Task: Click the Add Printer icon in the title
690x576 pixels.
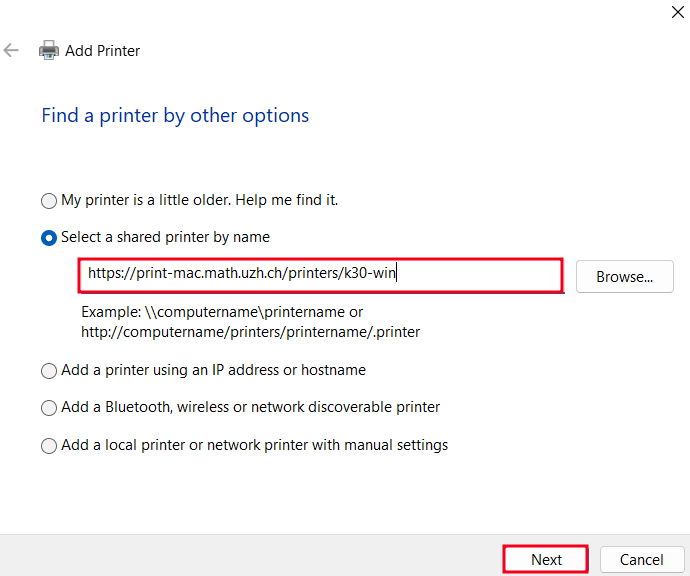Action: tap(49, 50)
